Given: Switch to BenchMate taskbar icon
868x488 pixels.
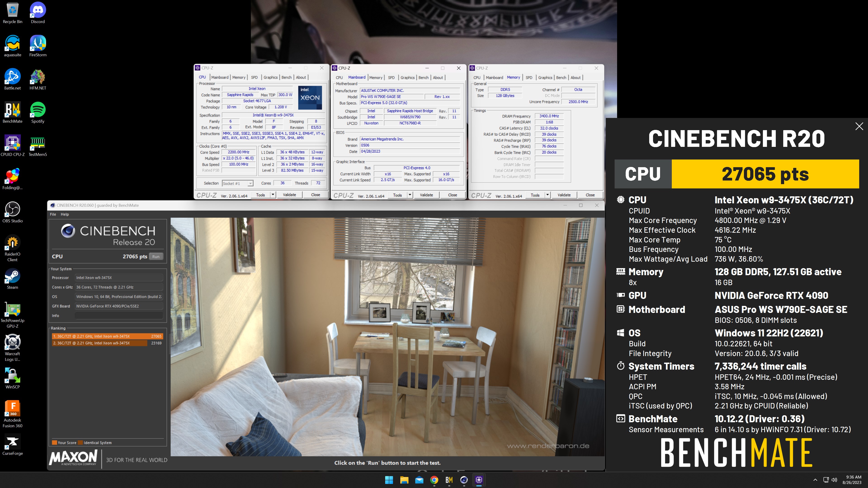Looking at the screenshot, I should pos(449,480).
